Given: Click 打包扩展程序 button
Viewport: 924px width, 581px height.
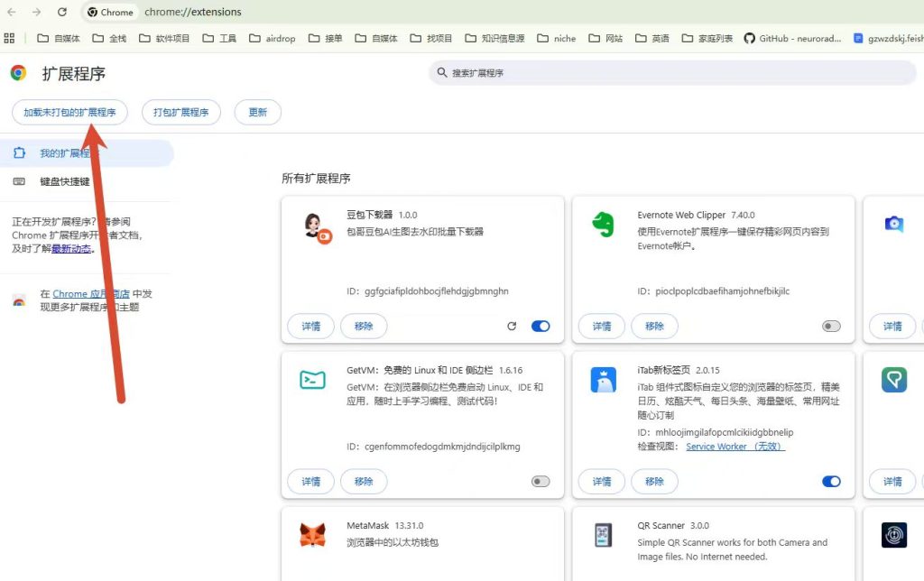Looking at the screenshot, I should (x=180, y=112).
